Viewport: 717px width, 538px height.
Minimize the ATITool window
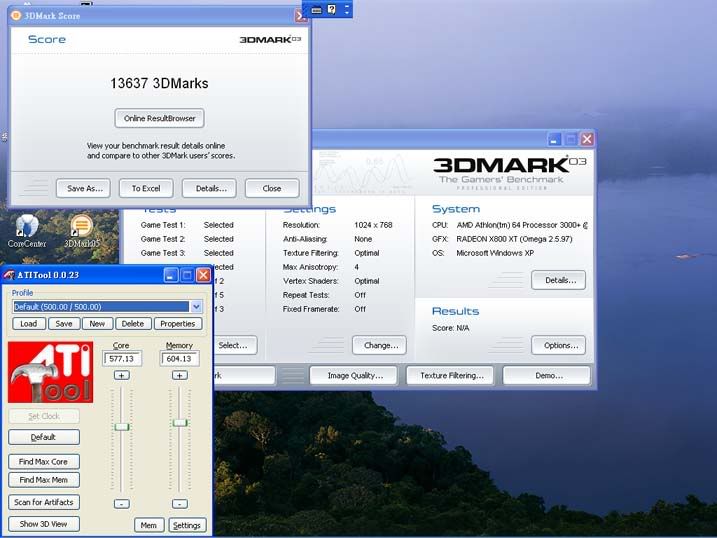(171, 275)
